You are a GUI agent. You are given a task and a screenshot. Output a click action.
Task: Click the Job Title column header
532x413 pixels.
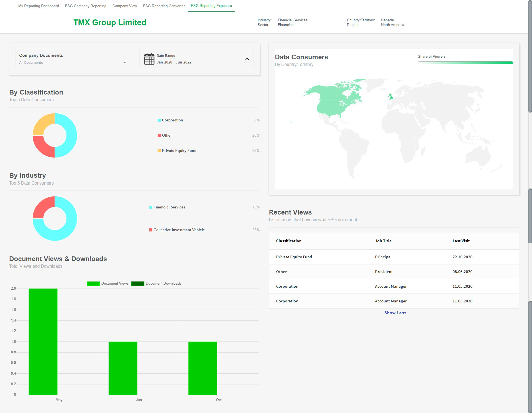coord(383,241)
